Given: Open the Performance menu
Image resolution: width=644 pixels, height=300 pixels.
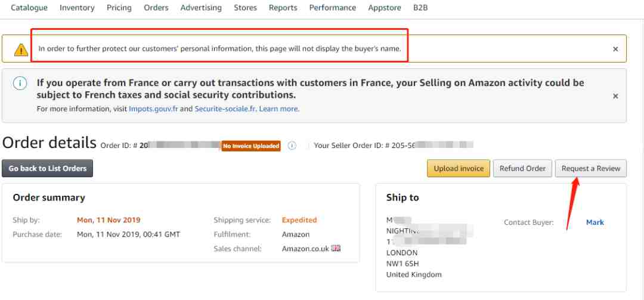Looking at the screenshot, I should click(x=333, y=8).
